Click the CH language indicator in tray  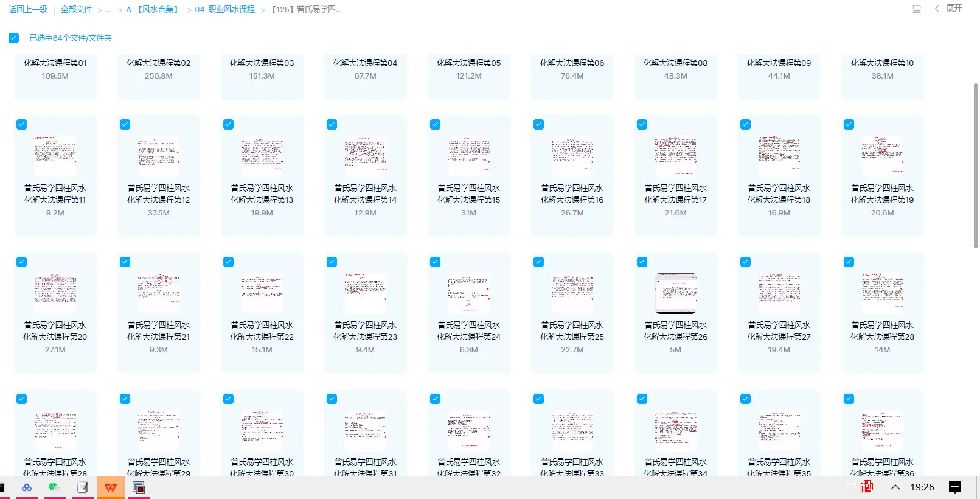click(850, 487)
